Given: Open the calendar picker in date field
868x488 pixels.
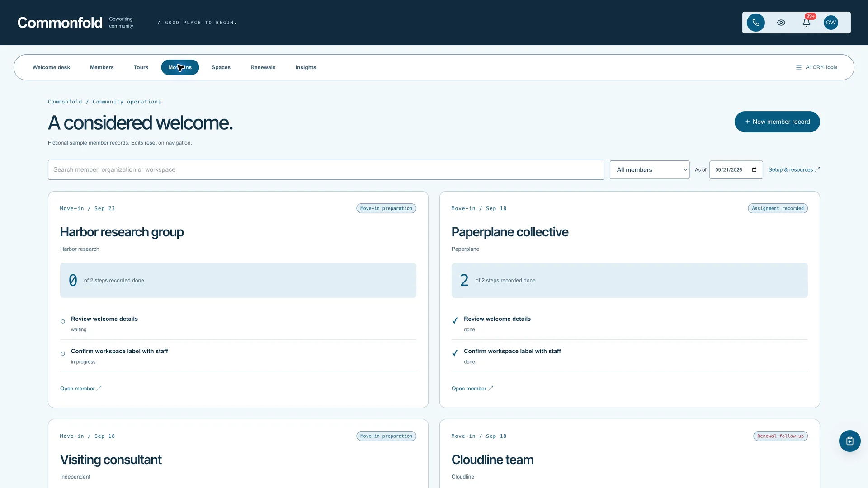Looking at the screenshot, I should pos(754,170).
